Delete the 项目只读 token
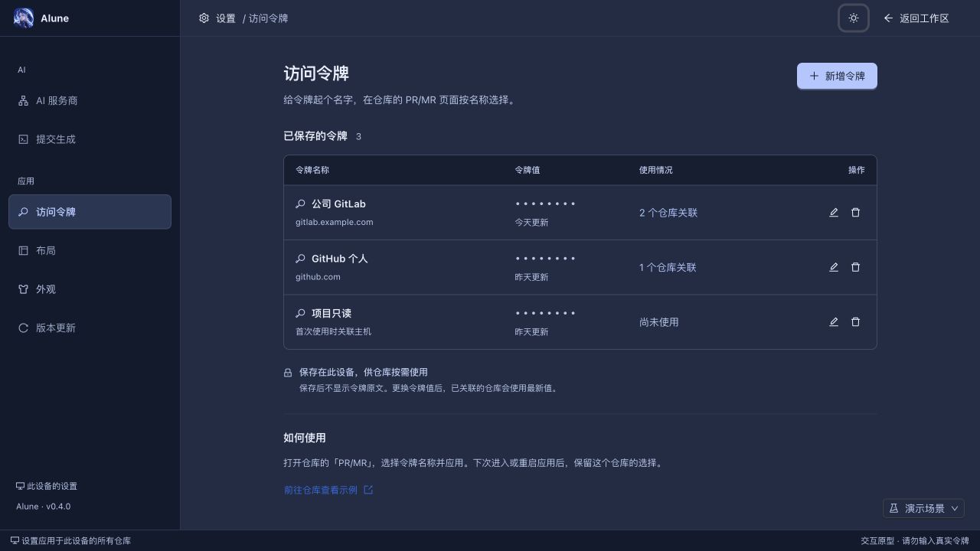This screenshot has height=551, width=980. pyautogui.click(x=856, y=322)
